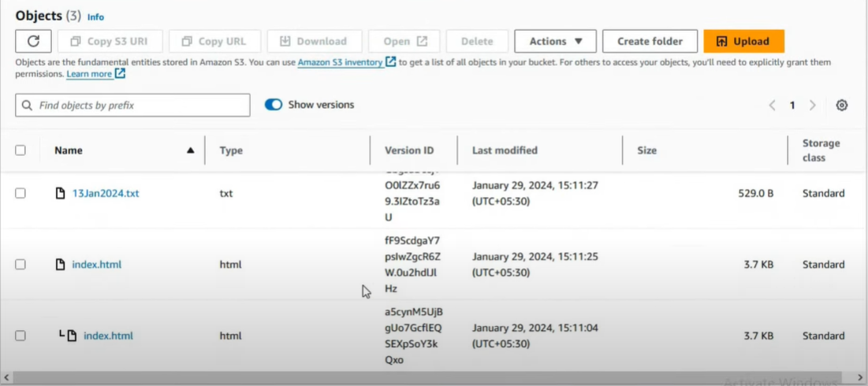Screen dimensions: 868x386
Task: Click page number 1 in pagination
Action: tap(792, 105)
